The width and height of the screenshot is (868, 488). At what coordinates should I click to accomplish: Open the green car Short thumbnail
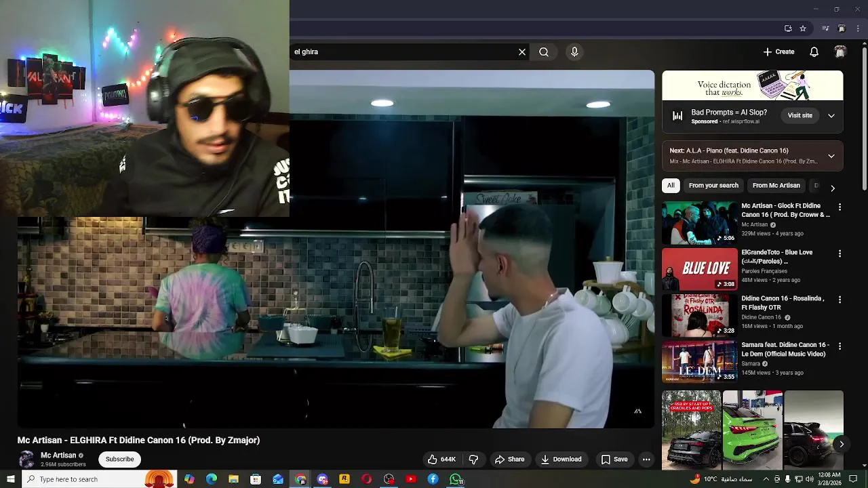tap(752, 430)
